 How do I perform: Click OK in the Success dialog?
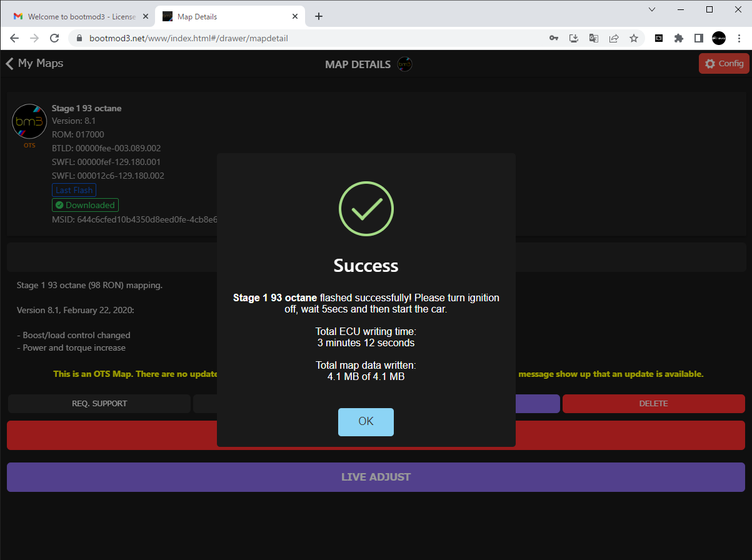coord(366,422)
